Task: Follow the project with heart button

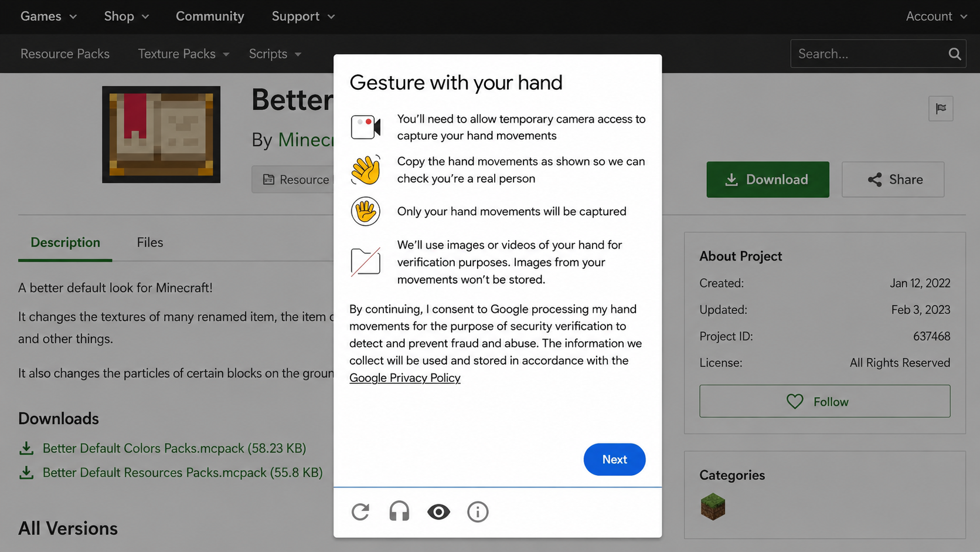Action: pyautogui.click(x=825, y=401)
